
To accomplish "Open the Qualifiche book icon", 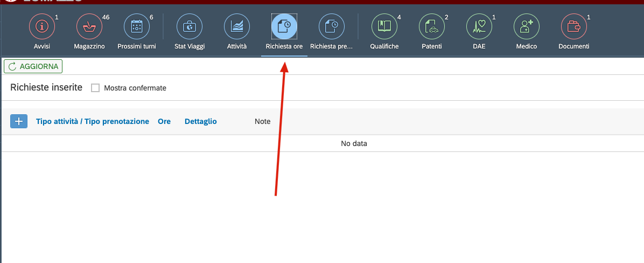I will (x=384, y=26).
